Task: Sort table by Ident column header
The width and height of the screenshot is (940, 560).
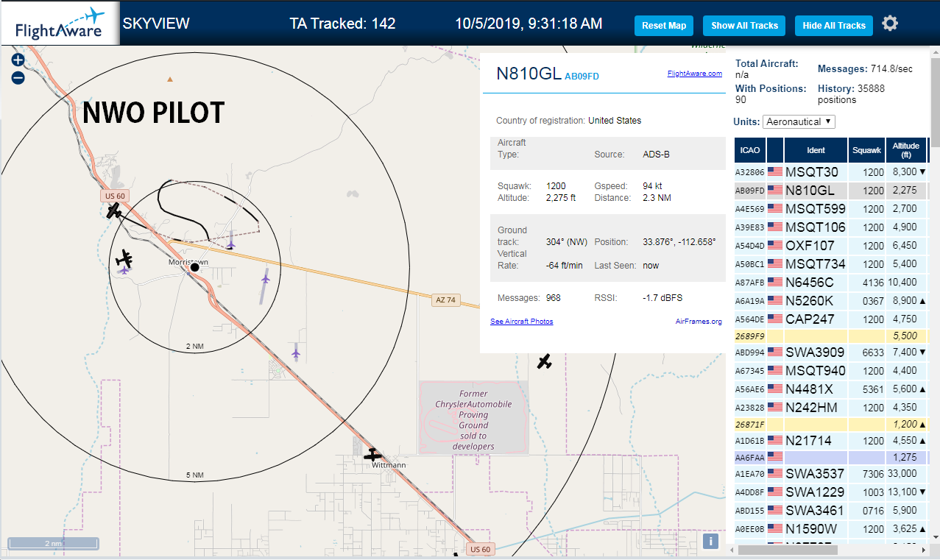Action: pyautogui.click(x=816, y=150)
